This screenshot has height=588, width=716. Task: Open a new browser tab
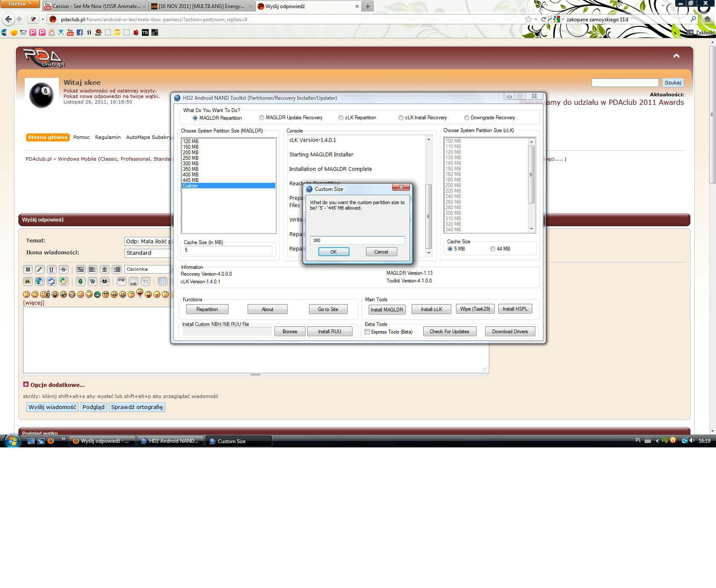point(368,6)
